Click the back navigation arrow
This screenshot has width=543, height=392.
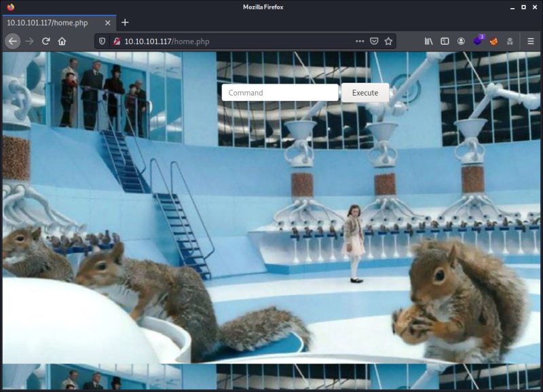point(12,41)
